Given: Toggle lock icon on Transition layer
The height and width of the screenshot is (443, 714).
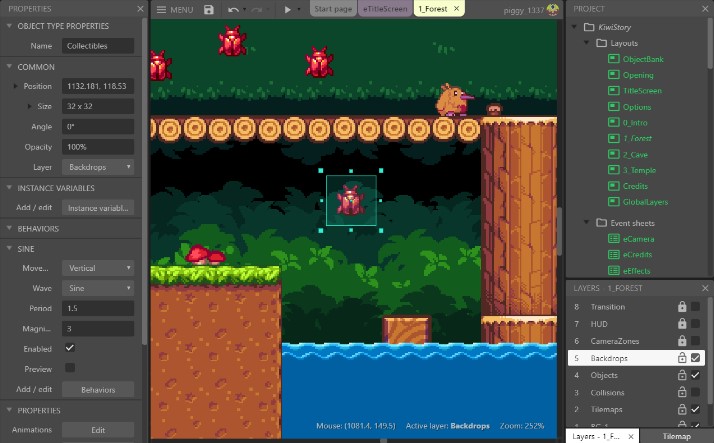Looking at the screenshot, I should [682, 307].
